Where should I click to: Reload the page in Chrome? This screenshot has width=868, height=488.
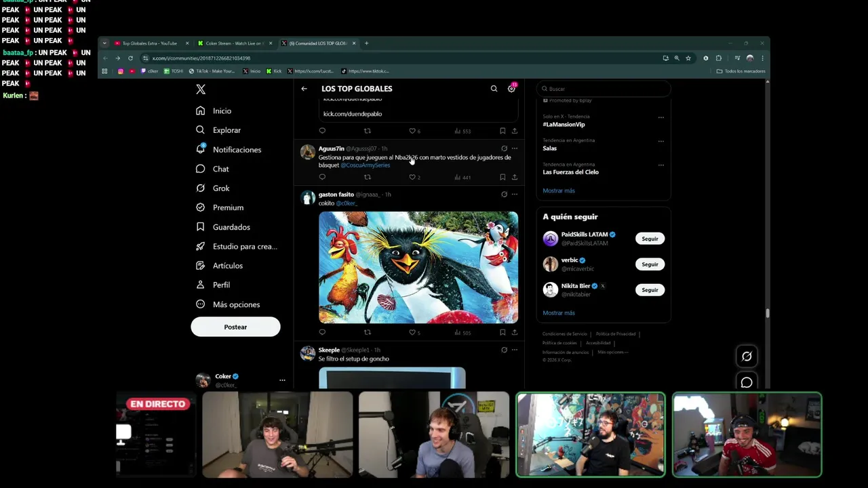(130, 58)
